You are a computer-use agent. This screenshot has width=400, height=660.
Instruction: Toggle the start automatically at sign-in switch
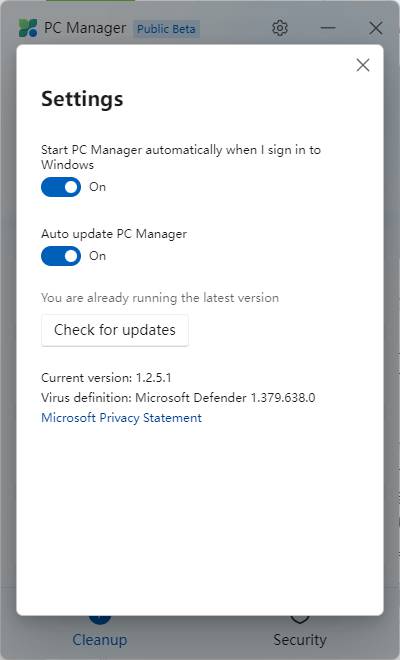[x=61, y=187]
